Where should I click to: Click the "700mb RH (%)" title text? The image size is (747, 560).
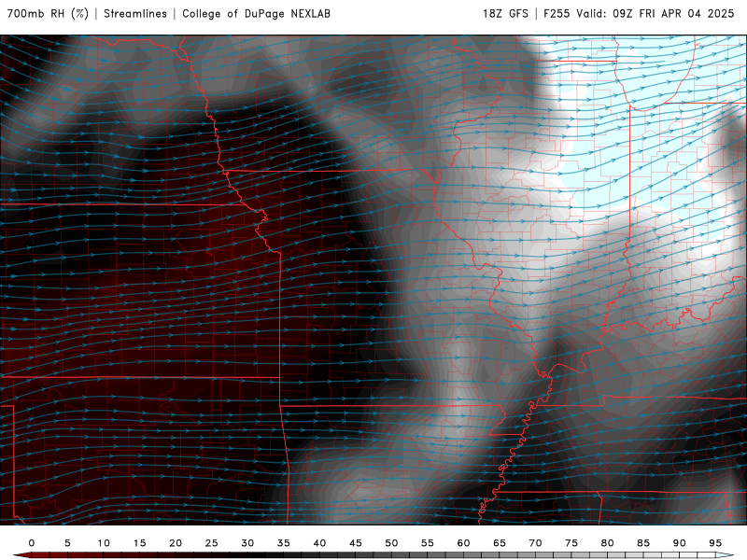[49, 14]
